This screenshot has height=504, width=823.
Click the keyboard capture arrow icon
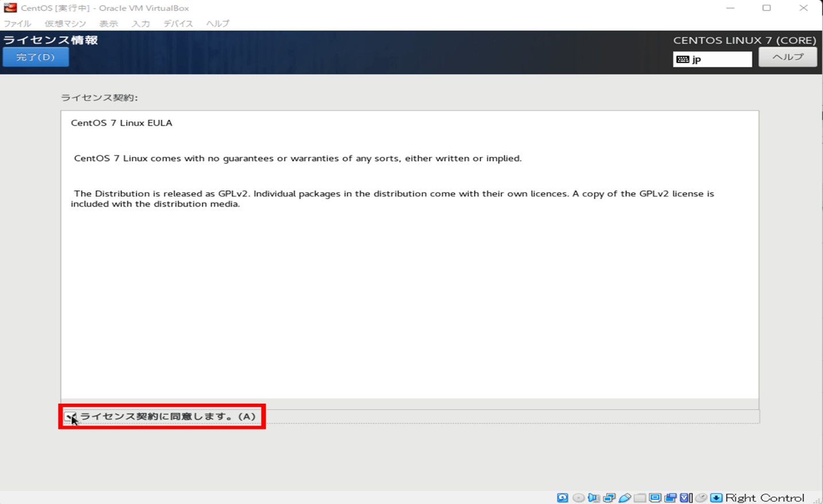[716, 498]
